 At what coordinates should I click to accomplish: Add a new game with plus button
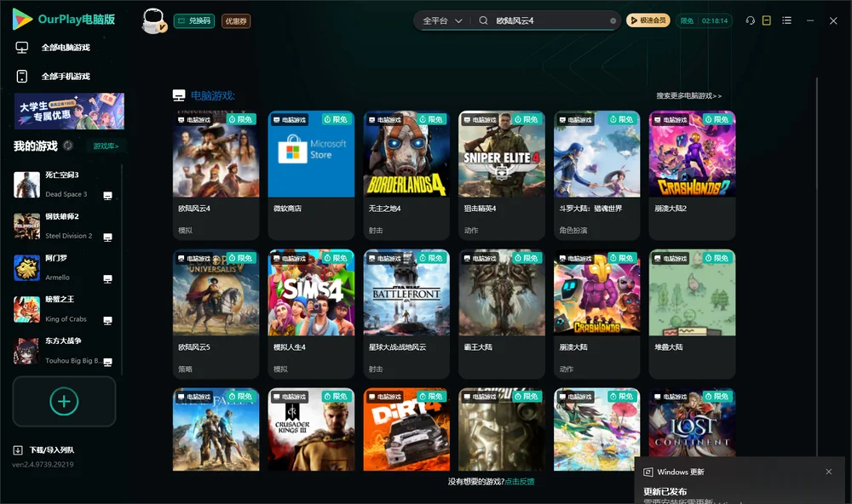[64, 401]
